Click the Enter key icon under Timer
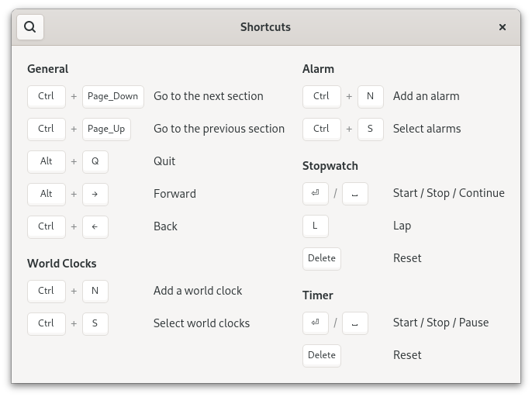 tap(316, 323)
